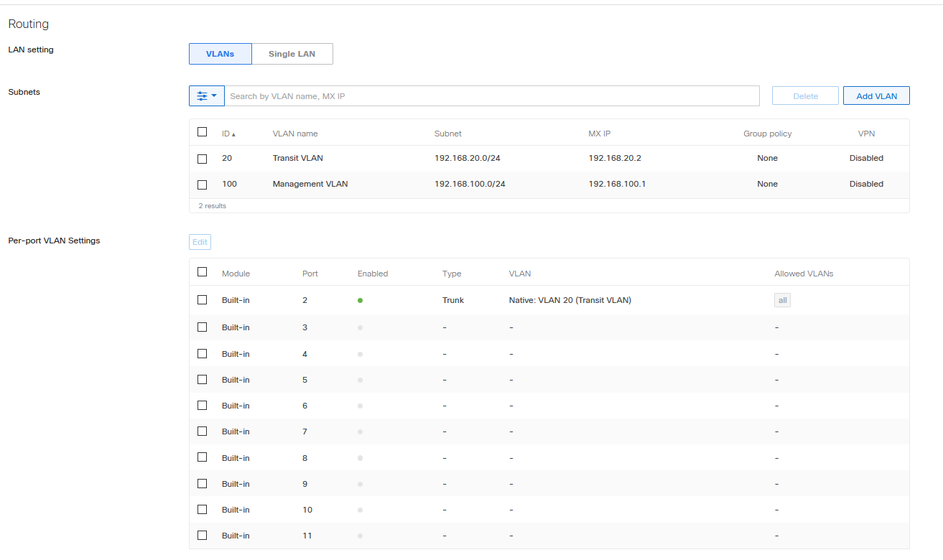Click the 'all' Allowed VLANs tag on port 2
Viewport: 943px width, 560px height.
(782, 300)
